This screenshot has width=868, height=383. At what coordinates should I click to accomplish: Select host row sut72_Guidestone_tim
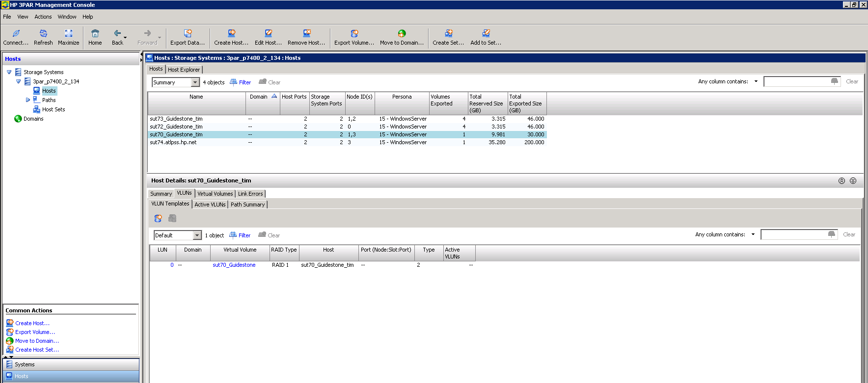click(x=347, y=127)
